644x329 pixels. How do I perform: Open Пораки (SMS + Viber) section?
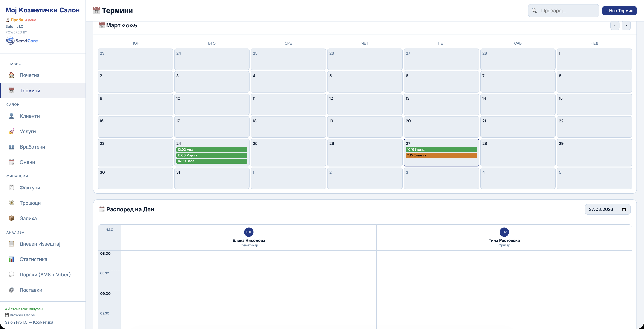(x=43, y=274)
